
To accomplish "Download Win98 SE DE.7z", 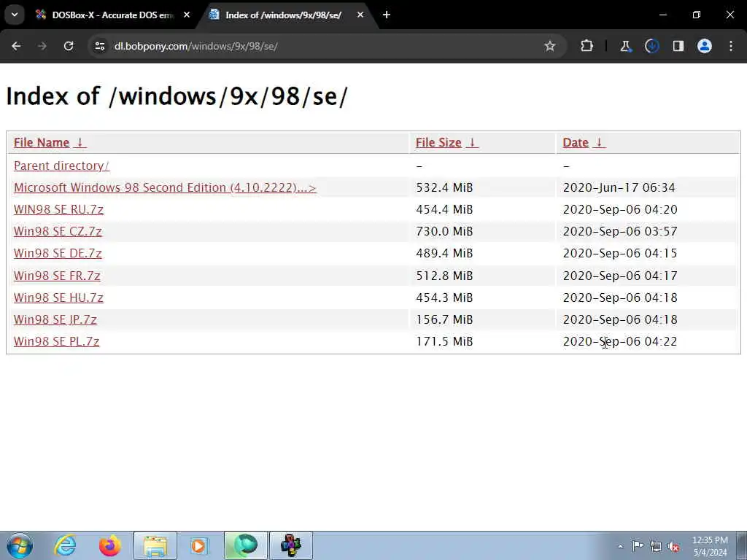I will 58,253.
